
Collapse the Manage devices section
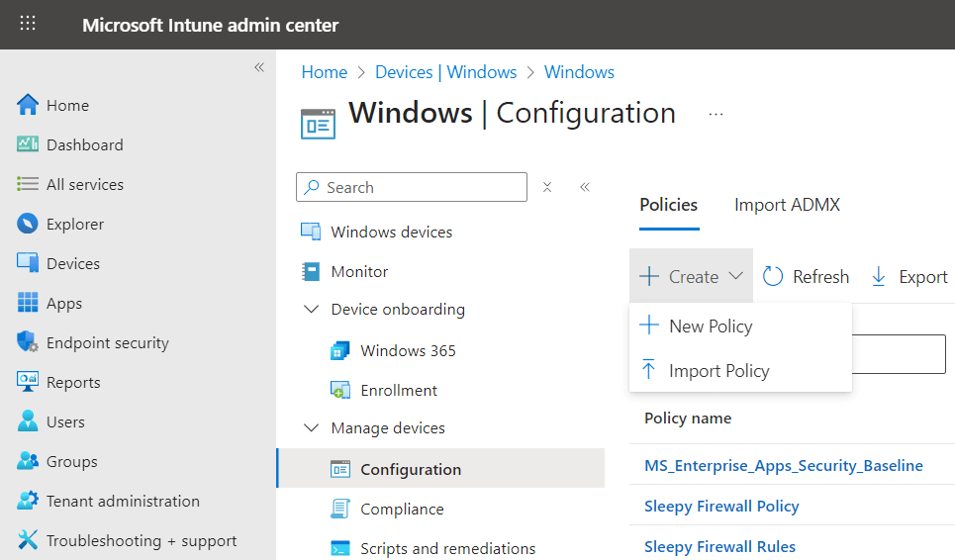coord(312,428)
